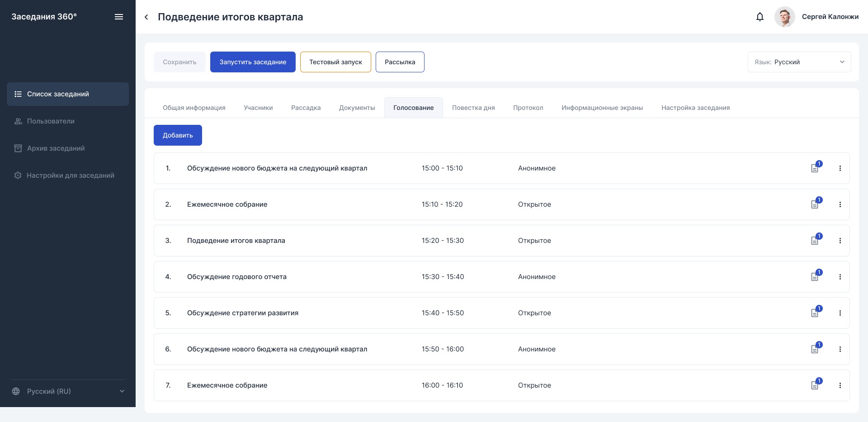This screenshot has height=422, width=868.
Task: Click the 15:50 - 16:00 time cell
Action: click(443, 349)
